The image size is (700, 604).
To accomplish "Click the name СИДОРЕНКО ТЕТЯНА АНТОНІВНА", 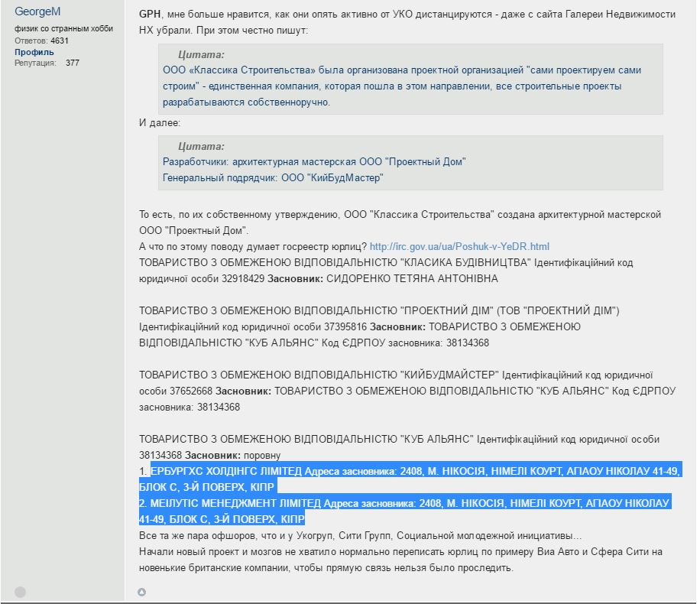I will pos(412,278).
